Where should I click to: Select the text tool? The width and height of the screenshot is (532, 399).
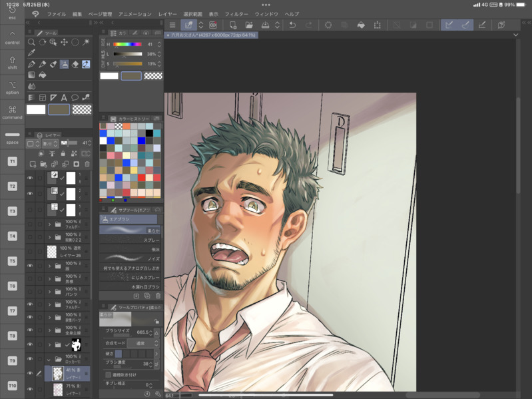click(x=64, y=98)
